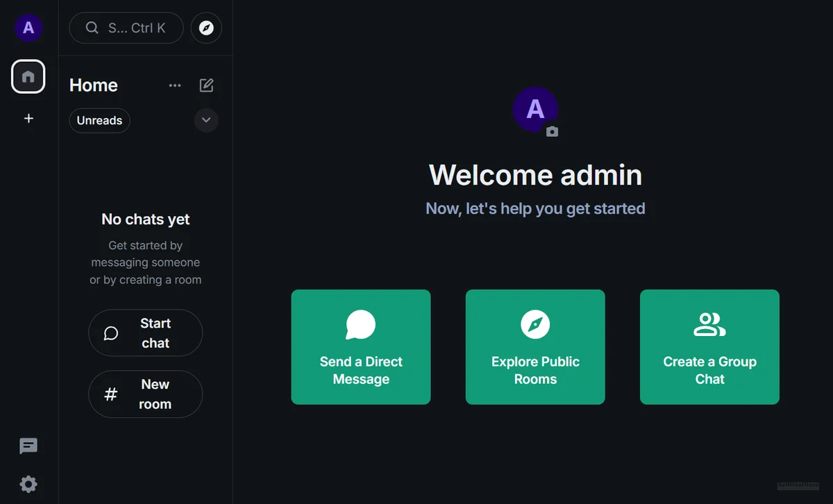The image size is (833, 504).
Task: Click the search field in the sidebar
Action: pos(126,28)
